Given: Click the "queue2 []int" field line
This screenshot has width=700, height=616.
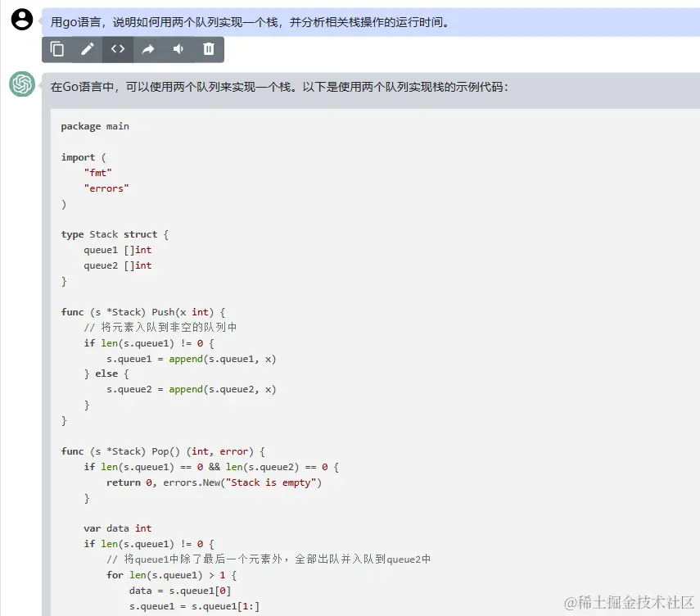Looking at the screenshot, I should pos(118,265).
